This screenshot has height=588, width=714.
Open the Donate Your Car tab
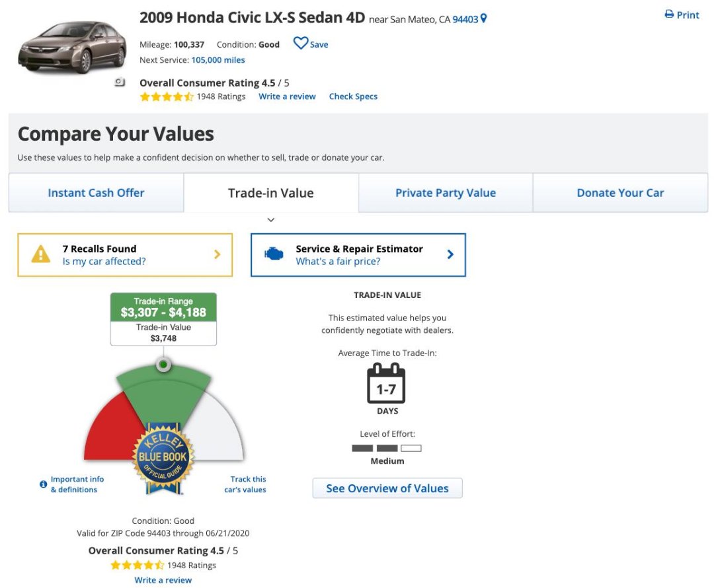[x=620, y=193]
